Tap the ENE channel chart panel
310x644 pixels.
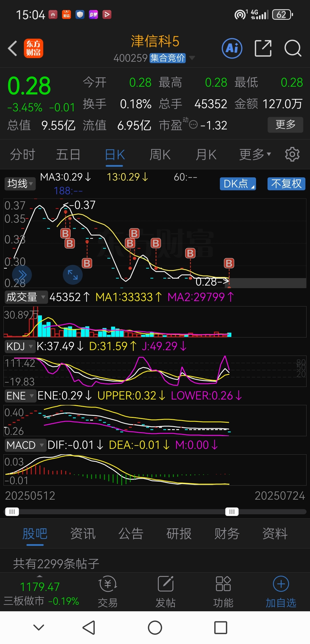click(155, 420)
